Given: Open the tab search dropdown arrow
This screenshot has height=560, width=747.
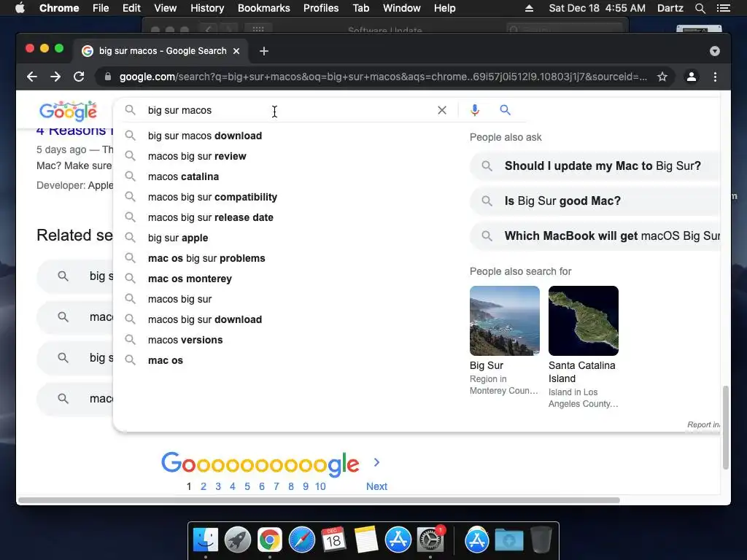Looking at the screenshot, I should coord(715,51).
